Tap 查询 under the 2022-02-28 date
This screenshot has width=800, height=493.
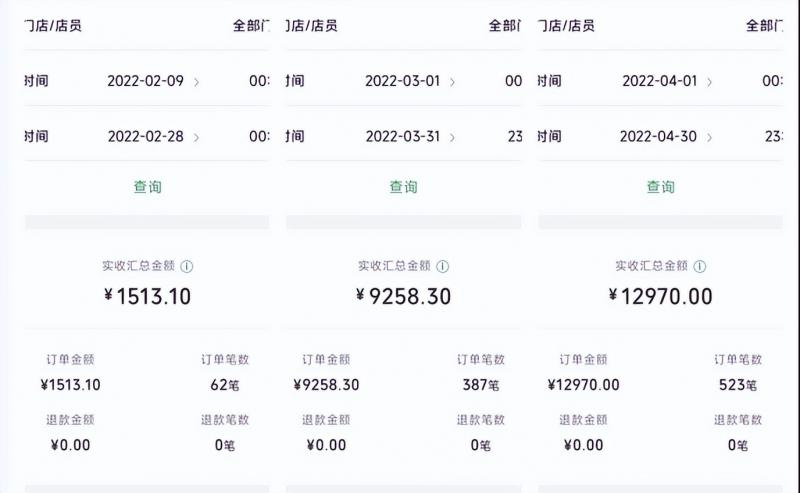[147, 186]
